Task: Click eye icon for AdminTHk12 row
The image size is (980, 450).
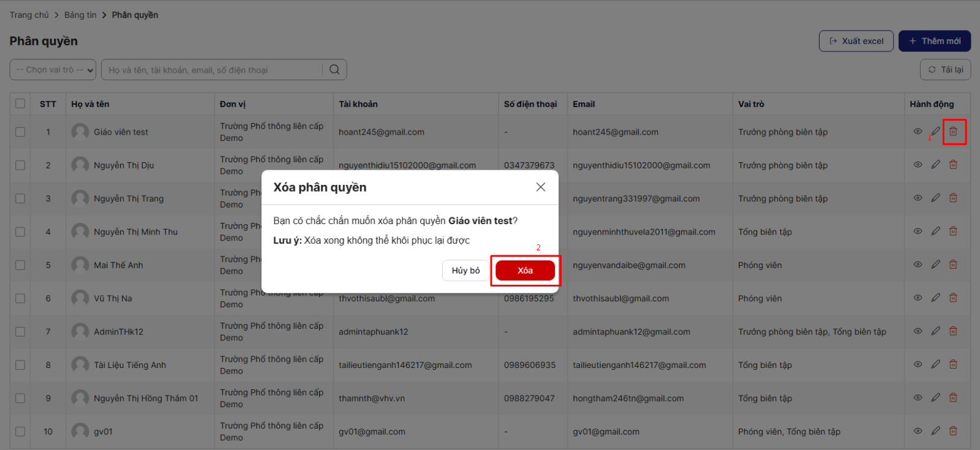Action: tap(918, 331)
